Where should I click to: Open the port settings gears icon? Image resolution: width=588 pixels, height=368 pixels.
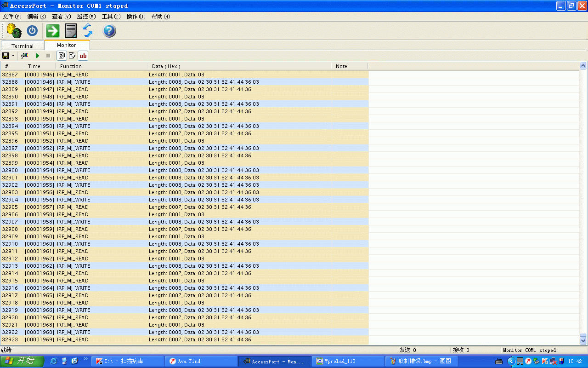coord(14,31)
